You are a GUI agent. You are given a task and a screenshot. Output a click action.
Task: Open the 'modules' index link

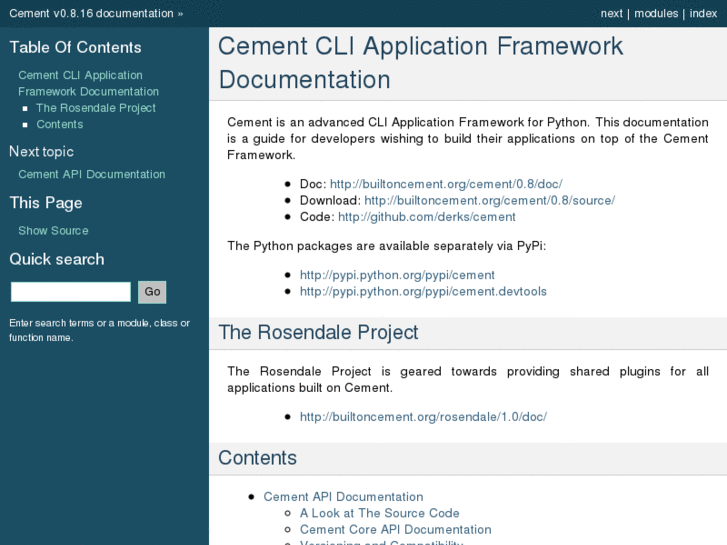pos(656,13)
